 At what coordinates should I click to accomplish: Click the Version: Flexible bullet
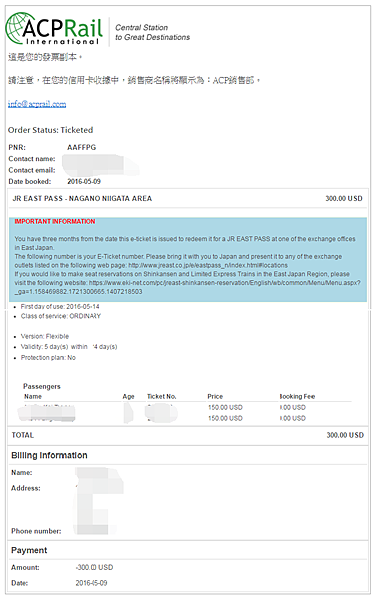(x=45, y=336)
